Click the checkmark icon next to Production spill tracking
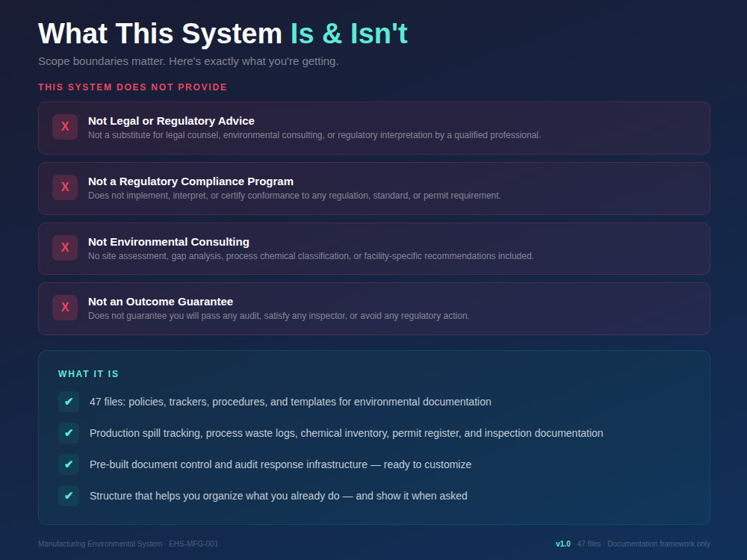Viewport: 747px width, 560px height. 69,433
